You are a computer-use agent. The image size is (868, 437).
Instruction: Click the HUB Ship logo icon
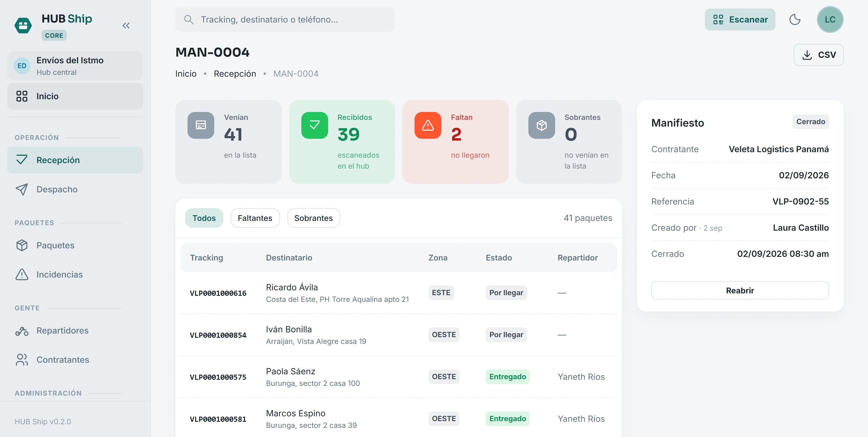pos(23,26)
